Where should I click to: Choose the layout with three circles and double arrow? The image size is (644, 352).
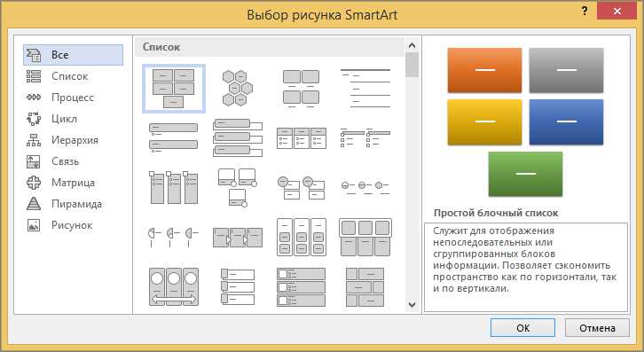point(174,286)
